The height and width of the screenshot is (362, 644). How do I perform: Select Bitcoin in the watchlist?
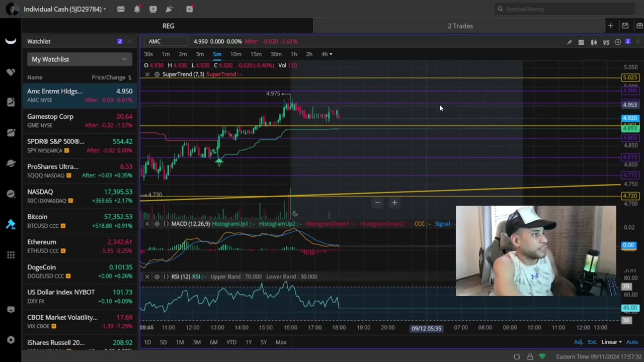[80, 221]
